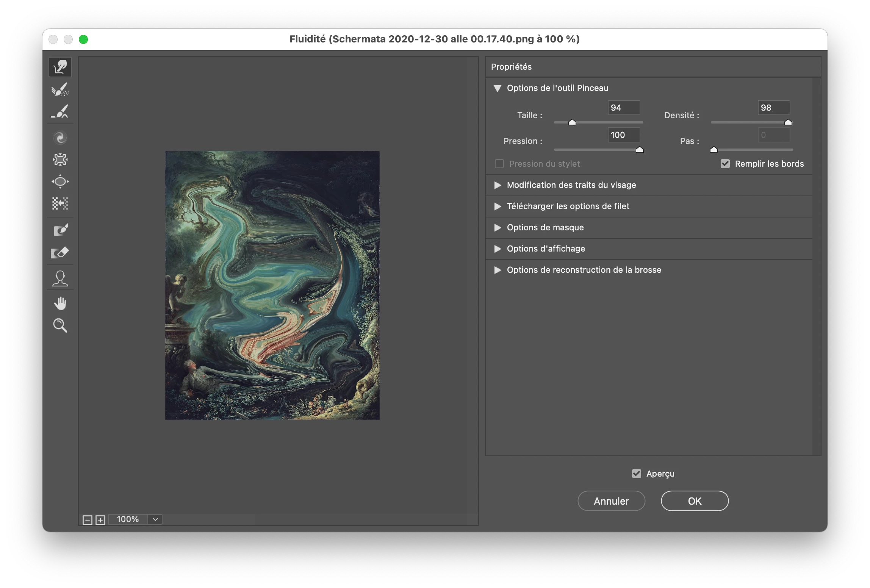Click the Annuler button
Viewport: 870px width, 588px height.
(611, 501)
